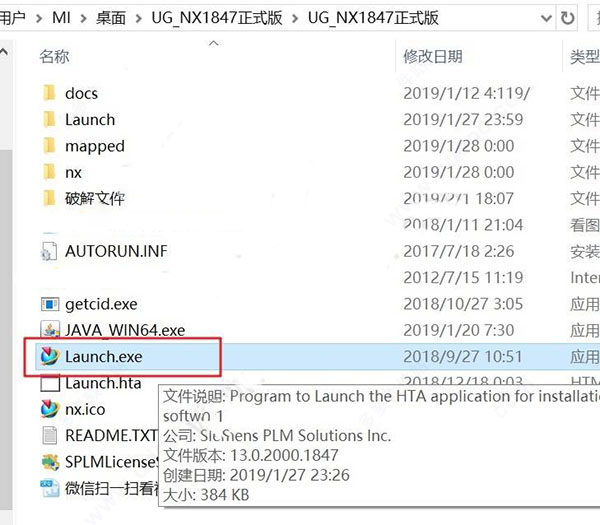
Task: Expand chevron between the two UG_NX1847正式版 crumbs
Action: click(295, 18)
